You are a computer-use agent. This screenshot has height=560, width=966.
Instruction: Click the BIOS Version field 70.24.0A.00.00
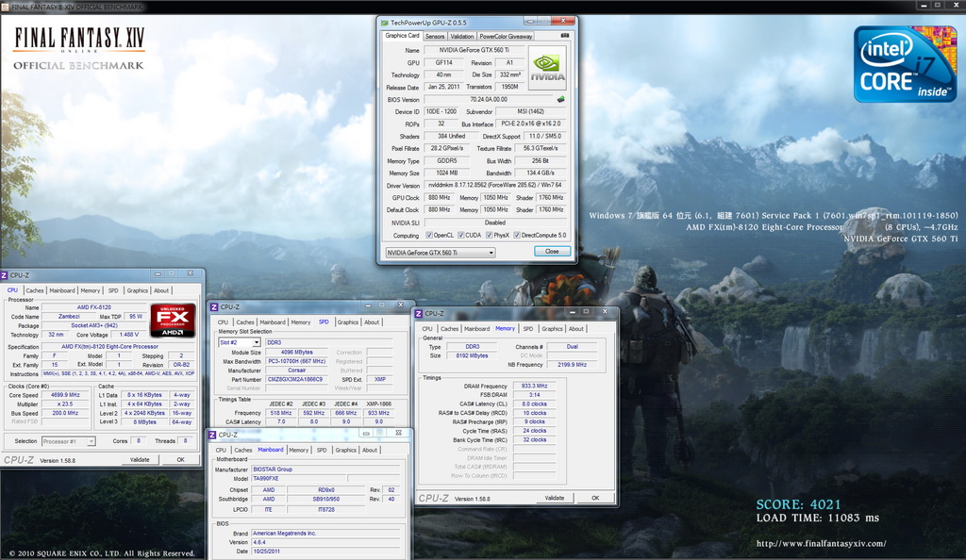click(x=490, y=99)
